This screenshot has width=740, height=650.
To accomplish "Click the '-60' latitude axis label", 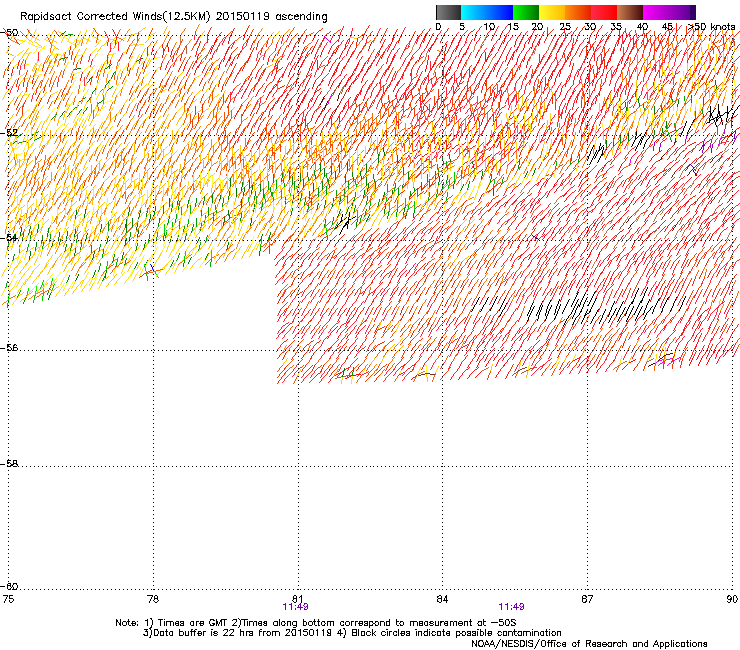I will (9, 587).
